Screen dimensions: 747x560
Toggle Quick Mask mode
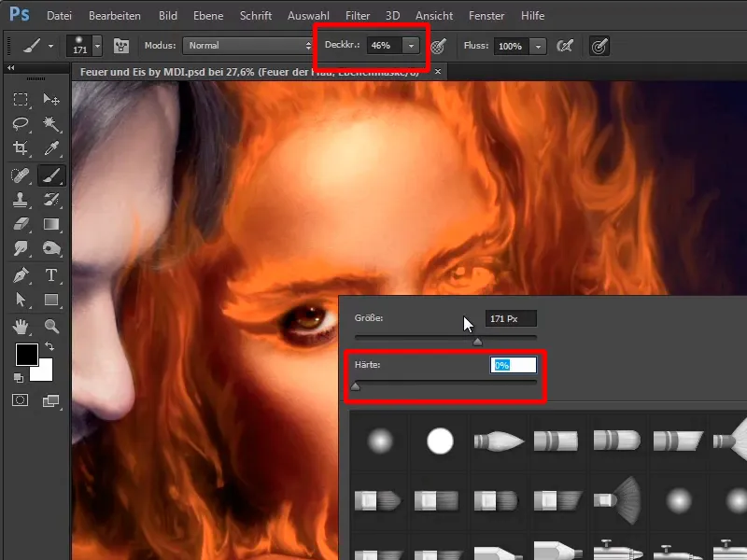20,400
